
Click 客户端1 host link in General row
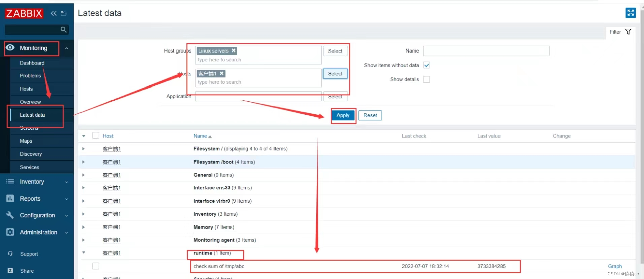[x=111, y=175]
